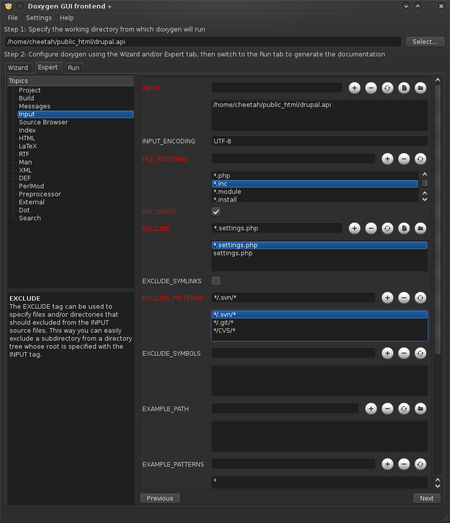Viewport: 450px width, 523px height.
Task: Click the main settings panel vertical scrollbar
Action: coord(438,220)
